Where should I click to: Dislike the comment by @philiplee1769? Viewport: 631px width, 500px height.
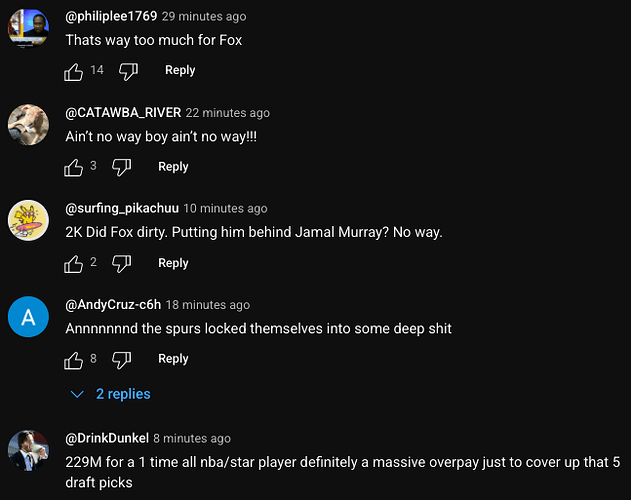(x=128, y=71)
